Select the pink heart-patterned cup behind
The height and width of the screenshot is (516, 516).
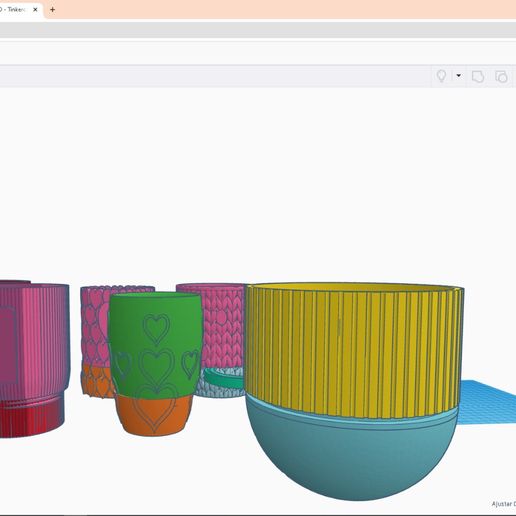(95, 327)
